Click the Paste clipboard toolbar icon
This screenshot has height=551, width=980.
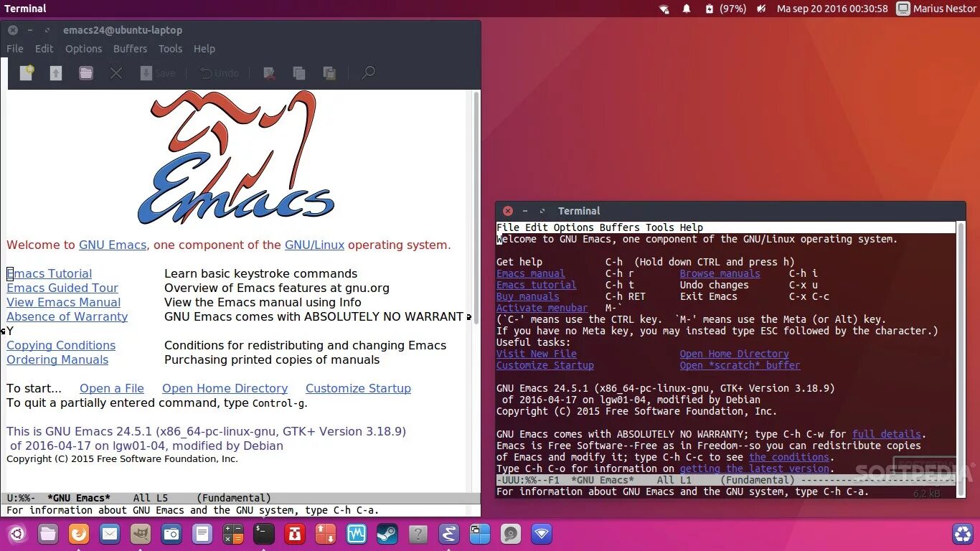pos(329,72)
